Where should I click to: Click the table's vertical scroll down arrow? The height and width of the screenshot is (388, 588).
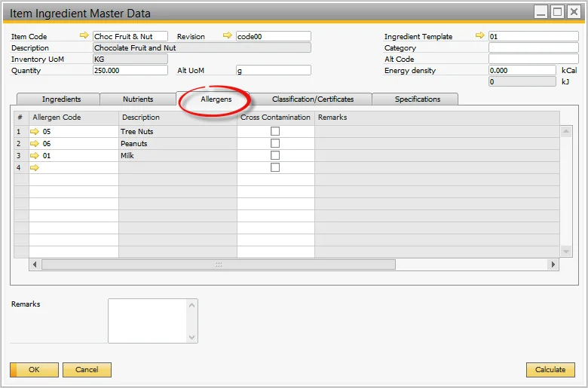566,251
